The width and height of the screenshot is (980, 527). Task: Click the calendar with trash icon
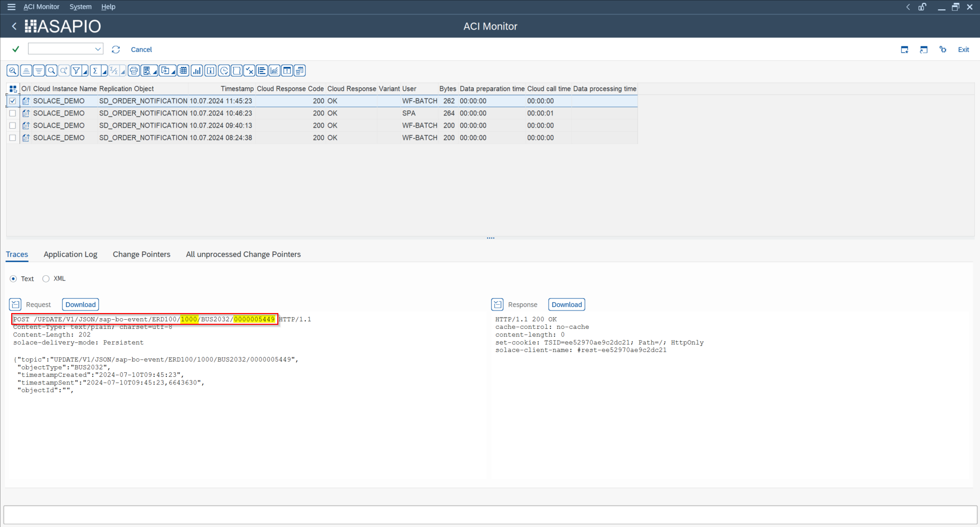(300, 70)
